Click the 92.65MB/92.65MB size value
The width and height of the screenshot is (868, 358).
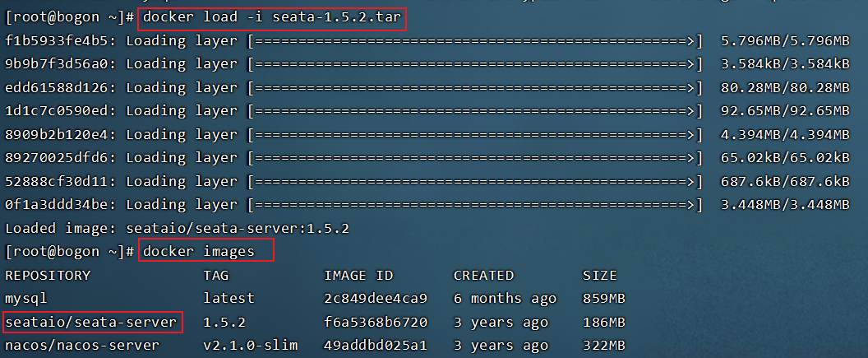(x=785, y=111)
